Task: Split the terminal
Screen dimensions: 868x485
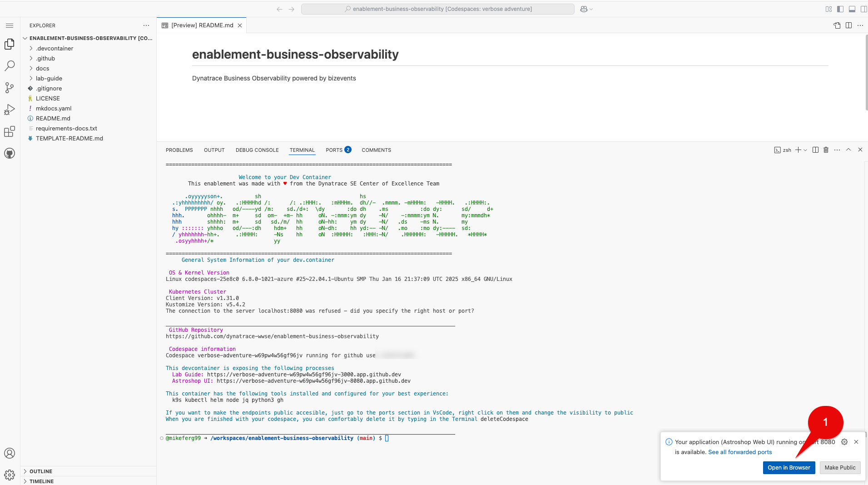Action: (815, 150)
